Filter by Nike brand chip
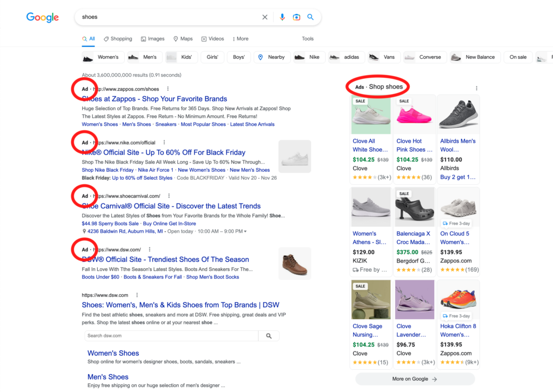Screen dimensions: 553x392 [x=309, y=57]
